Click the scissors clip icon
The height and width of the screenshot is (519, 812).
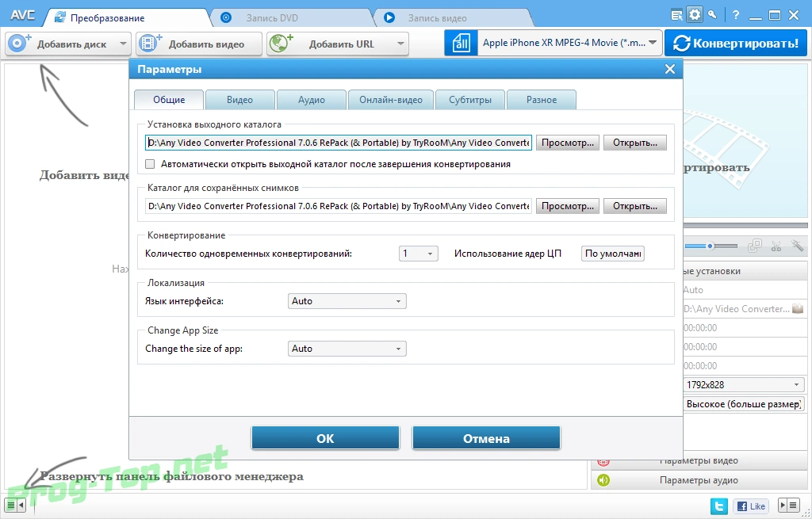pos(776,246)
